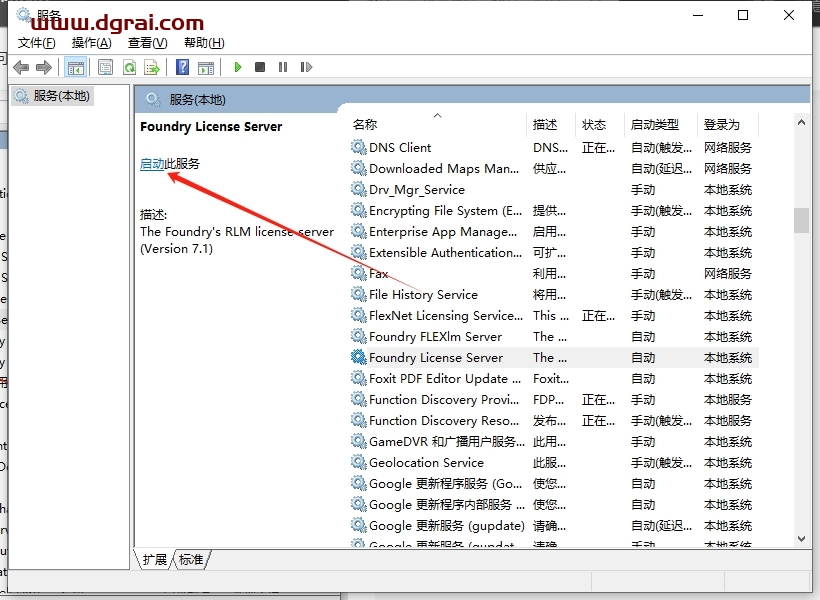The width and height of the screenshot is (820, 600).
Task: Open the Properties toolbar icon
Action: pos(106,67)
